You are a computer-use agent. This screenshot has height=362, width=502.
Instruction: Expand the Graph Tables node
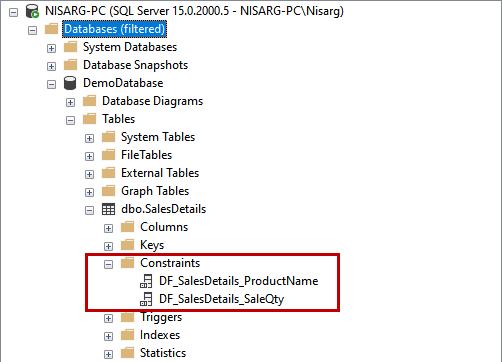(89, 193)
